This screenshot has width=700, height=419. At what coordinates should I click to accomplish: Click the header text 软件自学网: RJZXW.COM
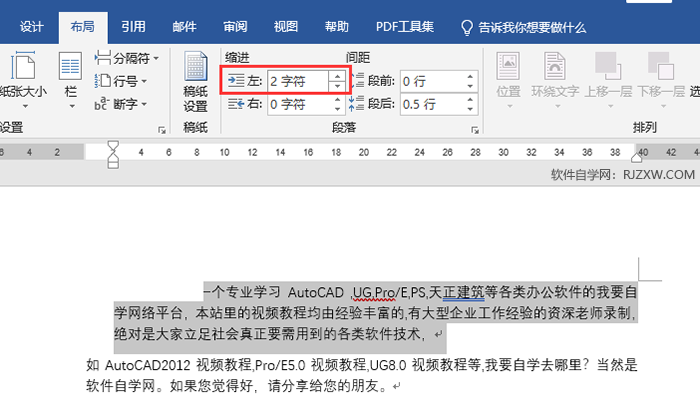coord(623,174)
